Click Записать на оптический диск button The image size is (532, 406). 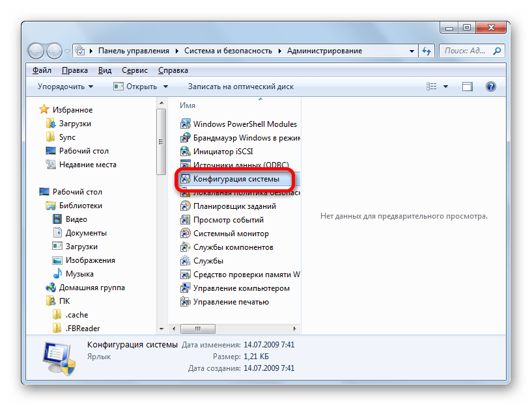click(x=241, y=87)
